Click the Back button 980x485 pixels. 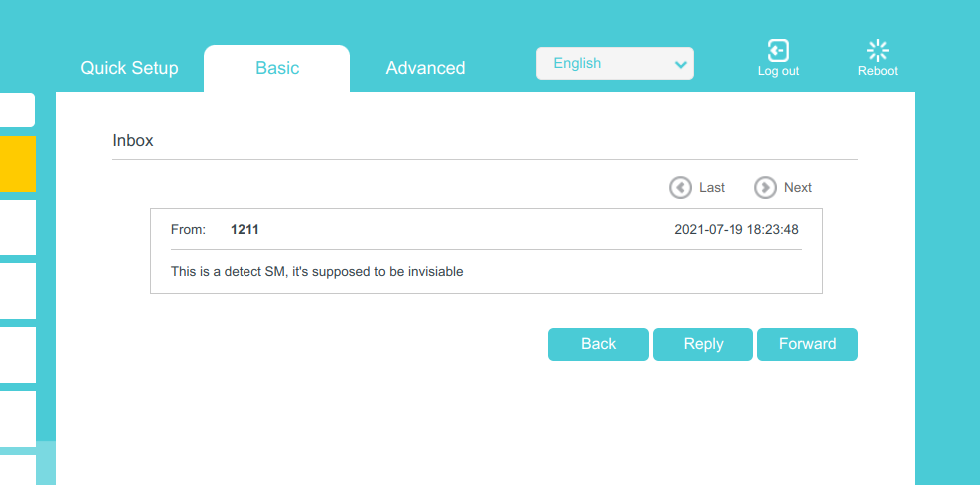tap(598, 344)
